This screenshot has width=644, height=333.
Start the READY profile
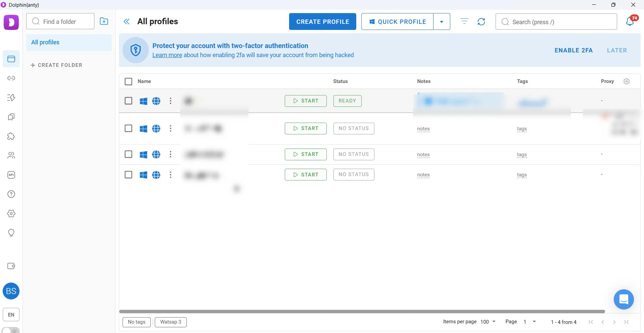pos(306,101)
